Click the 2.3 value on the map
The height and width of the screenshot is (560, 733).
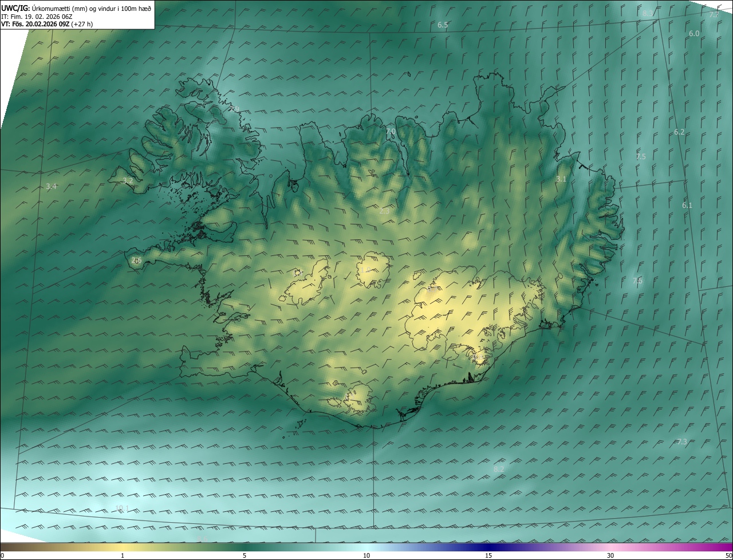(x=384, y=211)
